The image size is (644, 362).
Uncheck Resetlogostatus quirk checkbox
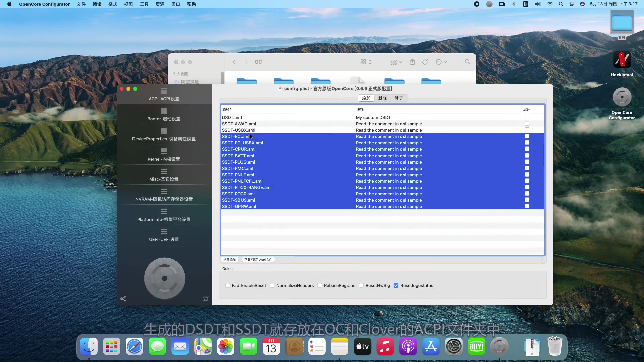click(x=396, y=286)
